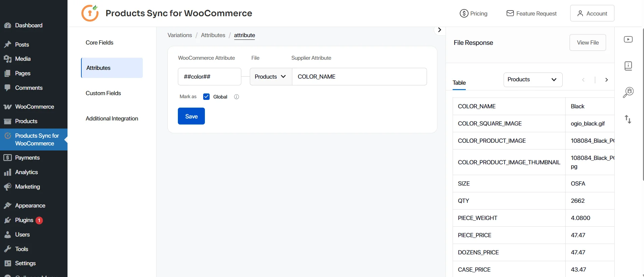644x277 pixels.
Task: Click the Pages icon in sidebar
Action: [x=7, y=73]
